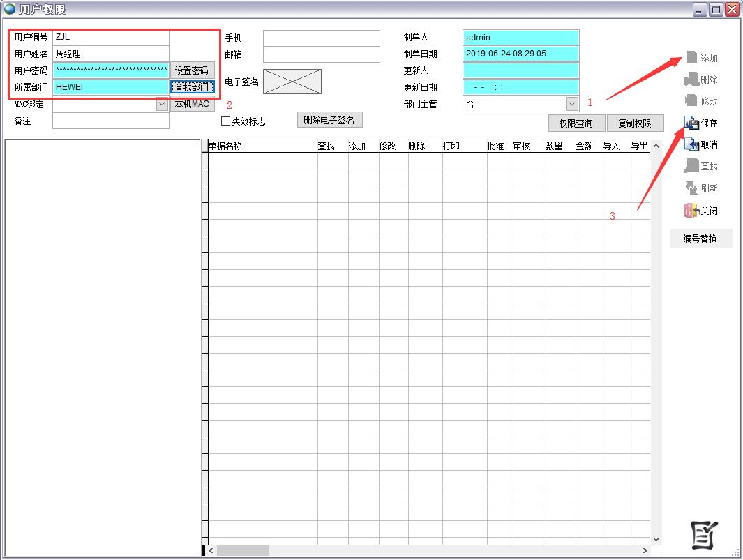743x560 pixels.
Task: Open the 部门主管 dropdown
Action: coord(572,104)
